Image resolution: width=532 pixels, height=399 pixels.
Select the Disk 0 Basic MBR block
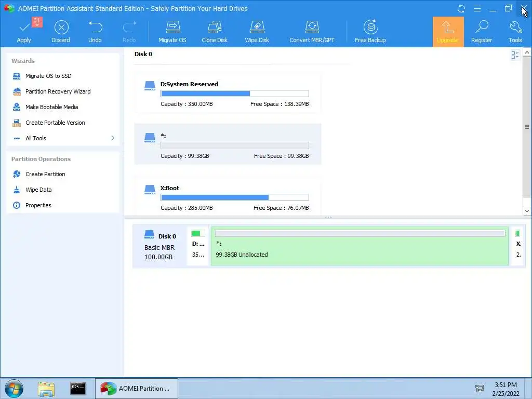coord(159,246)
